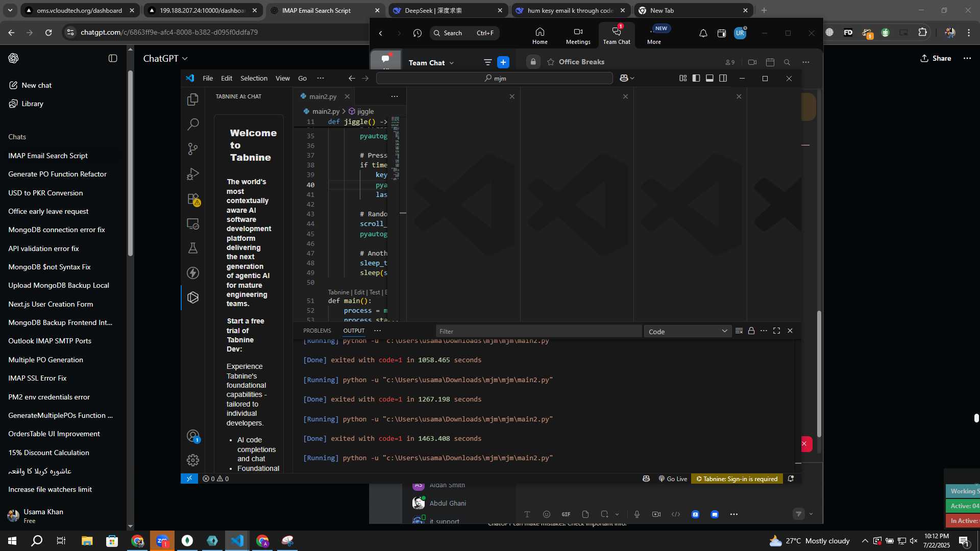This screenshot has height=551, width=980.
Task: Click the ChatGPT sidebar vertical scrollbar
Action: (130, 163)
